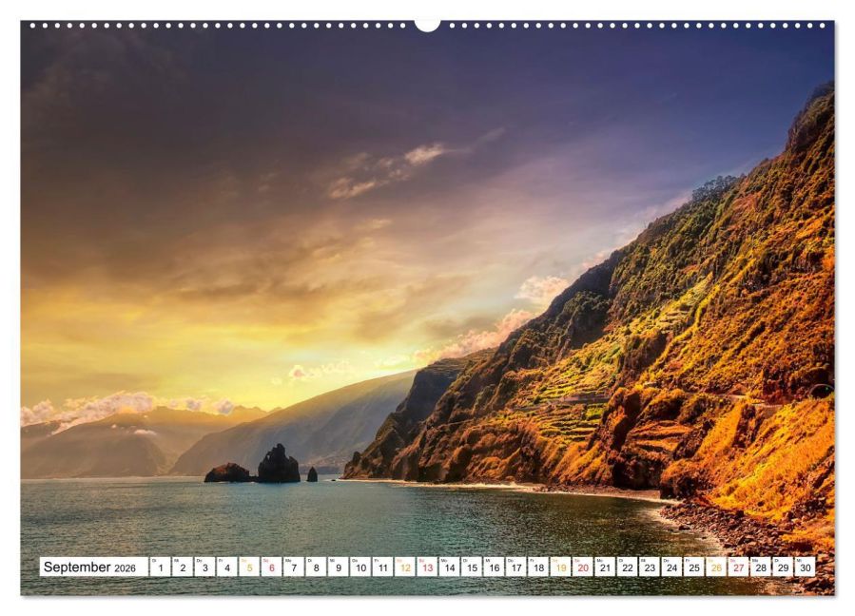Select day 2 in the calendar strip
The width and height of the screenshot is (855, 616).
[x=183, y=567]
